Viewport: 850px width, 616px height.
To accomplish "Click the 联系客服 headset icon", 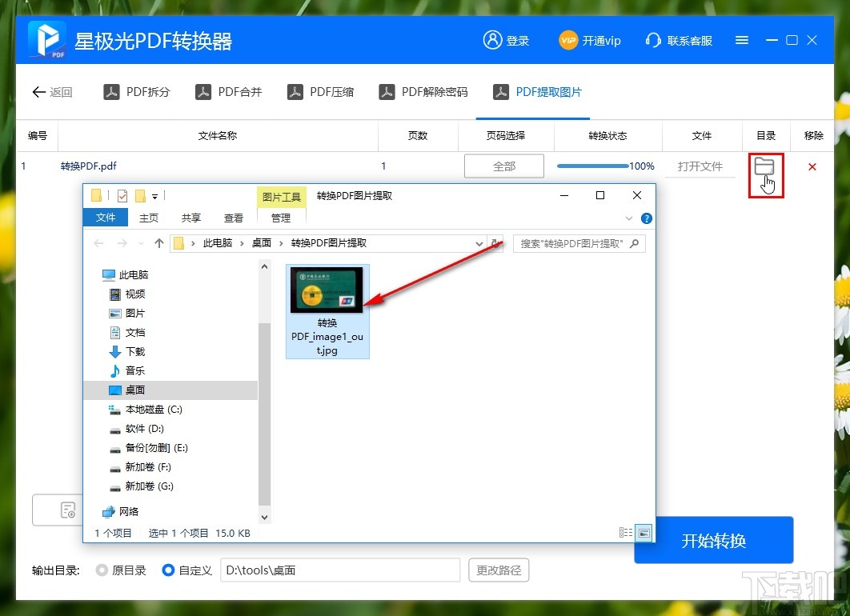I will [x=653, y=40].
